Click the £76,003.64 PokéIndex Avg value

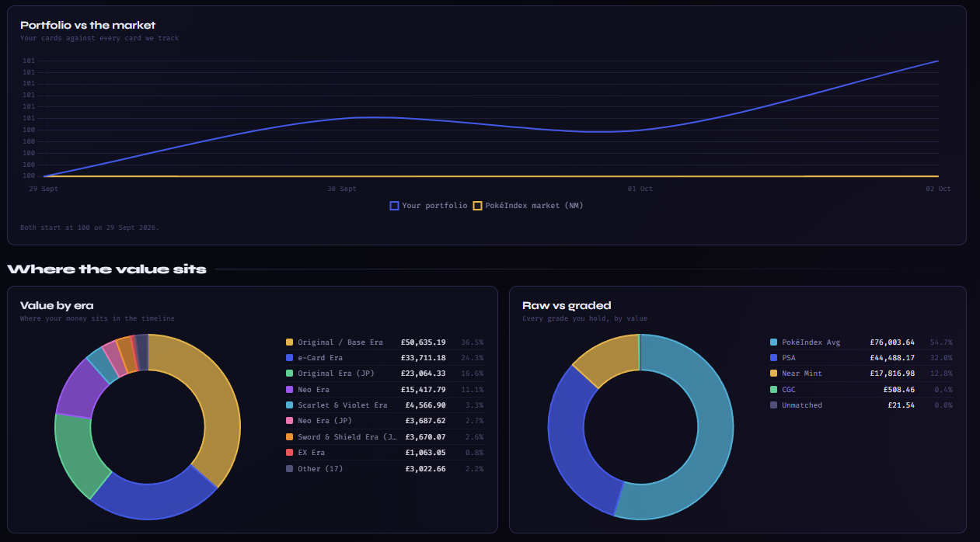pos(892,342)
